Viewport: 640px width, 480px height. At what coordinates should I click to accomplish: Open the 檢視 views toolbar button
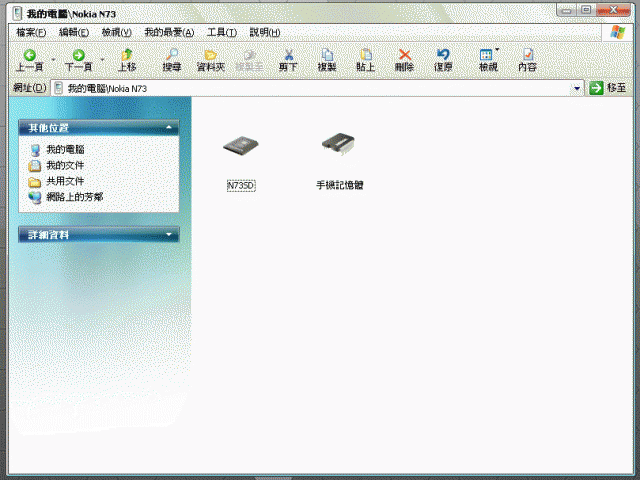click(x=488, y=60)
